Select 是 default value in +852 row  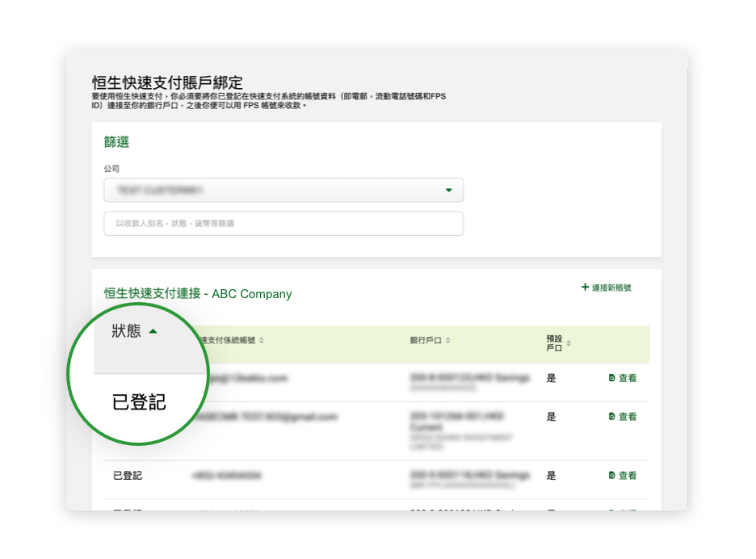coord(551,476)
